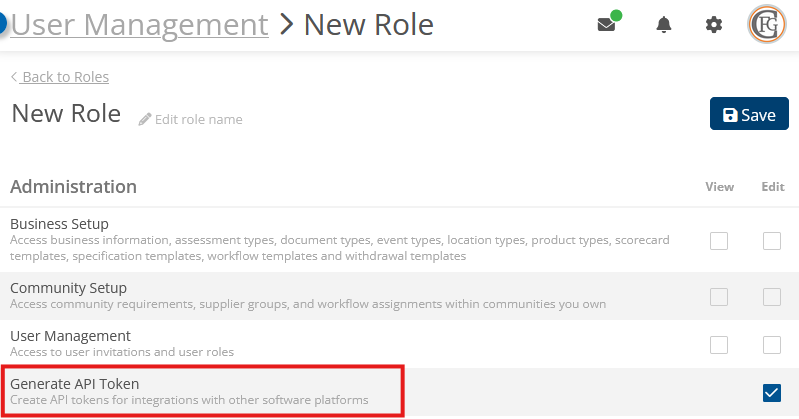Uncheck Edit for Generate API Token
Viewport: 799px width, 419px height.
(x=771, y=392)
